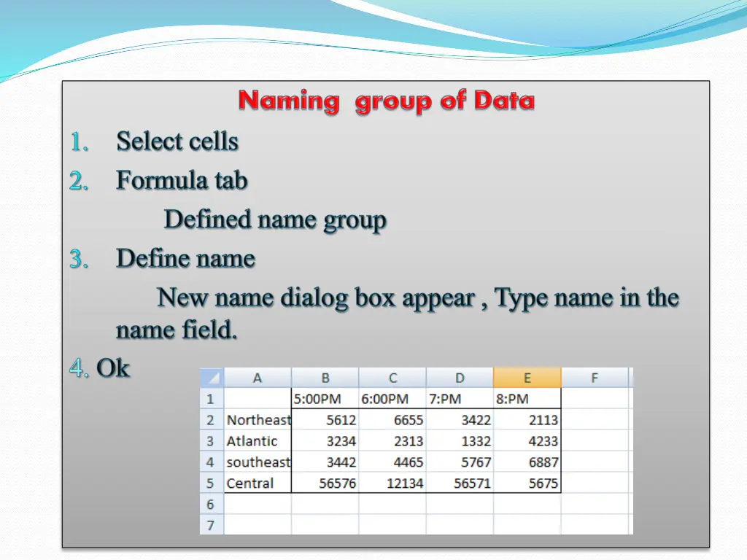
Task: Select cell with value 6887
Action: (527, 462)
